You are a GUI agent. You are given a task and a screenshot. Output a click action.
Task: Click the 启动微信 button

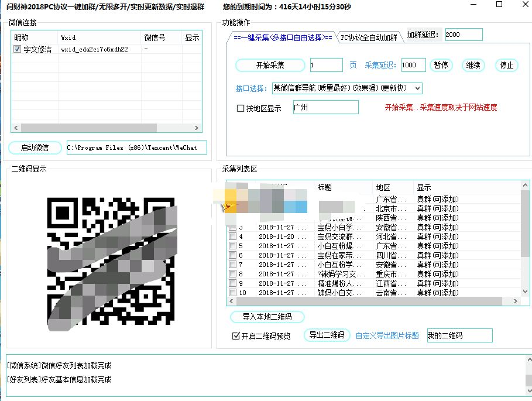(x=35, y=148)
